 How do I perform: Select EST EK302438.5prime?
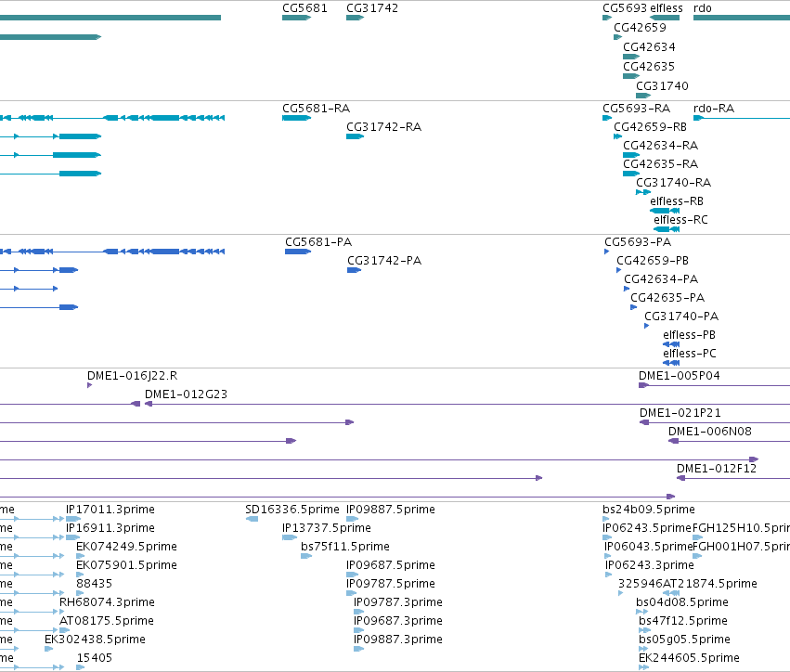(x=95, y=640)
